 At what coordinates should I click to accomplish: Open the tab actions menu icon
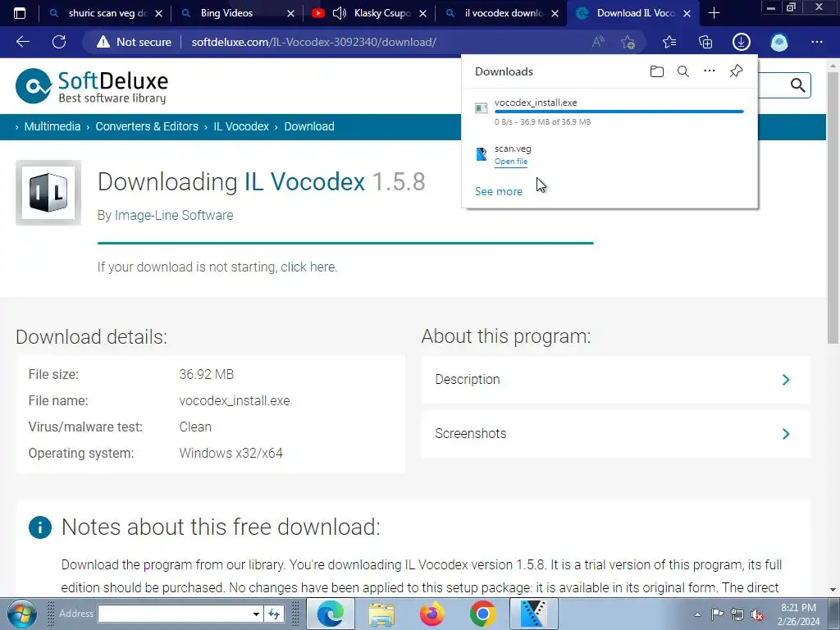click(x=20, y=13)
